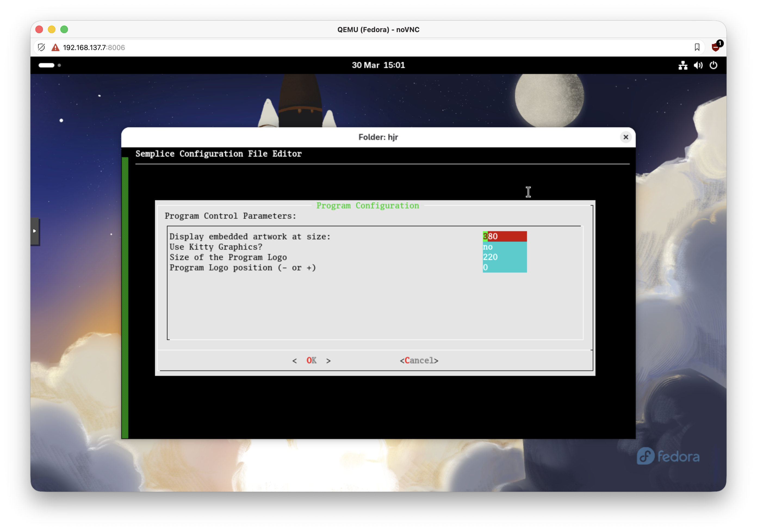The image size is (757, 532).
Task: Select the Use Kitty Graphics value field
Action: (x=504, y=247)
